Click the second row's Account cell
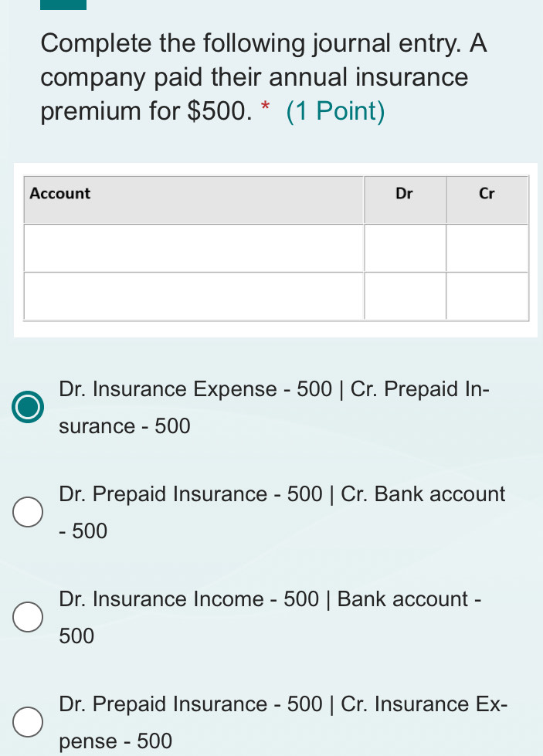 (x=193, y=296)
